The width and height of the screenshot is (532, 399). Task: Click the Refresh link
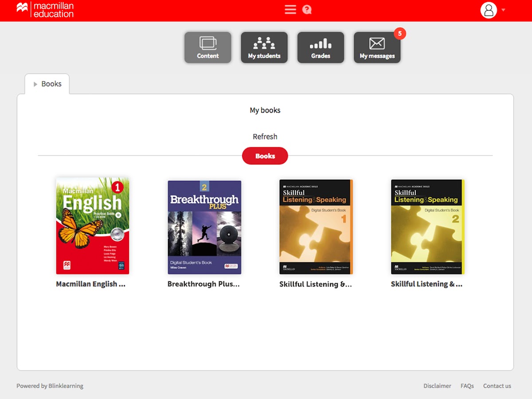[265, 137]
